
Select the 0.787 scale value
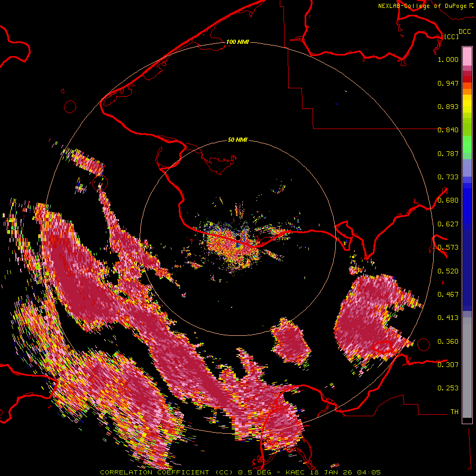tap(448, 153)
